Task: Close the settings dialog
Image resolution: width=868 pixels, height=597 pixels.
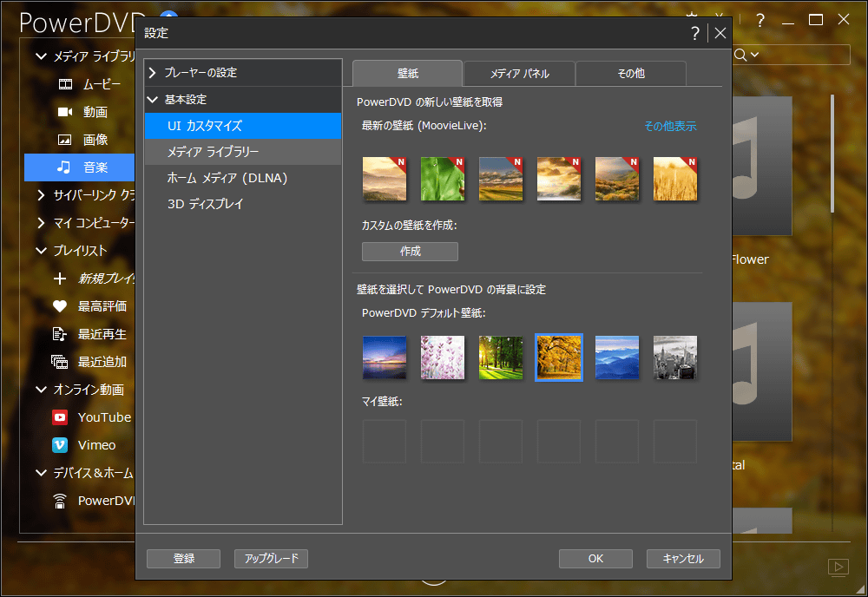Action: (x=720, y=33)
